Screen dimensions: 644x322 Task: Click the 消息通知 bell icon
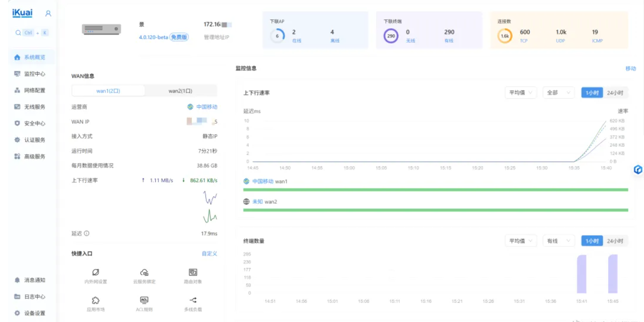[17, 280]
